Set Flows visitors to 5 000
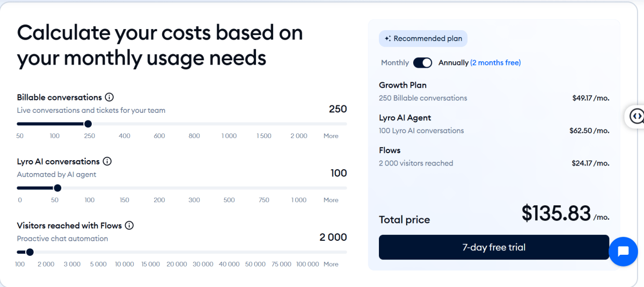Screen dimensions: 644x287 pos(98,264)
